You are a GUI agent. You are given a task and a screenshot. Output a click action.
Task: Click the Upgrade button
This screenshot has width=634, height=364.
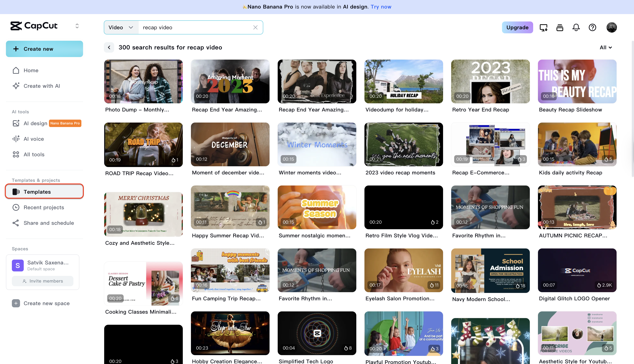(517, 27)
